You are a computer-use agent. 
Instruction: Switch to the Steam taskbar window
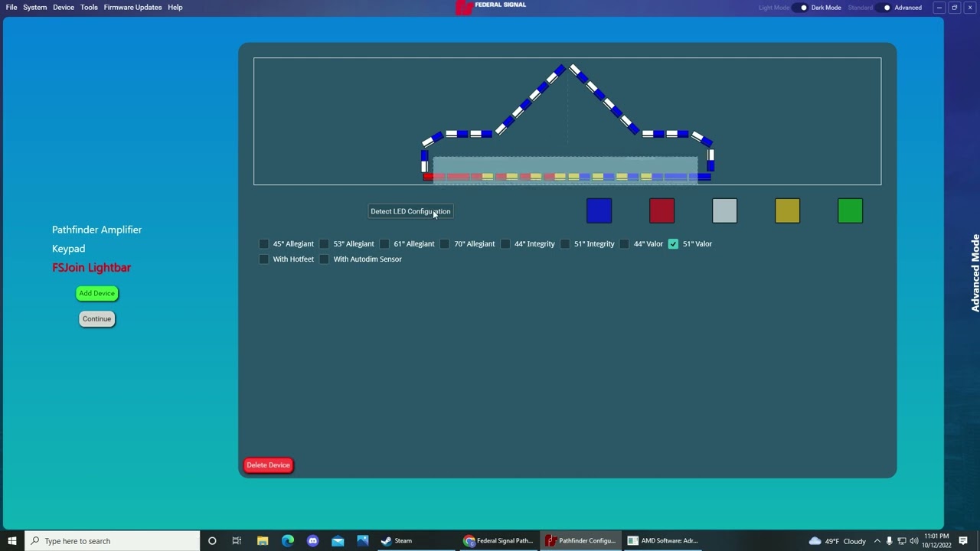[x=417, y=541]
